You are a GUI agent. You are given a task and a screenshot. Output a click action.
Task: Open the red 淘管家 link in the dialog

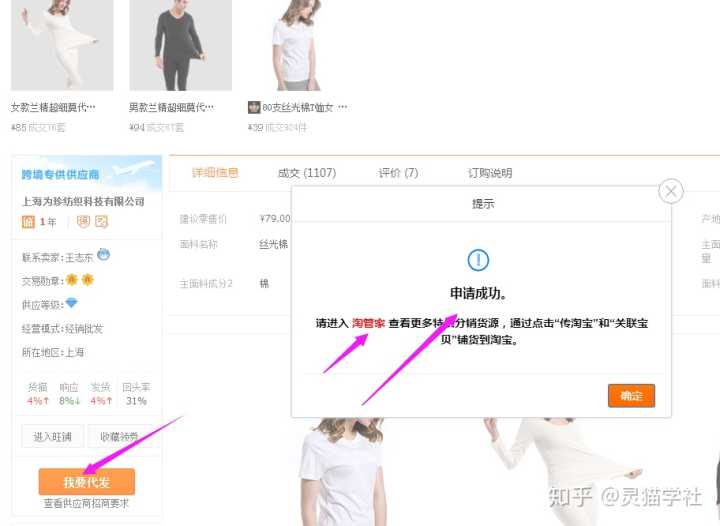pos(368,323)
